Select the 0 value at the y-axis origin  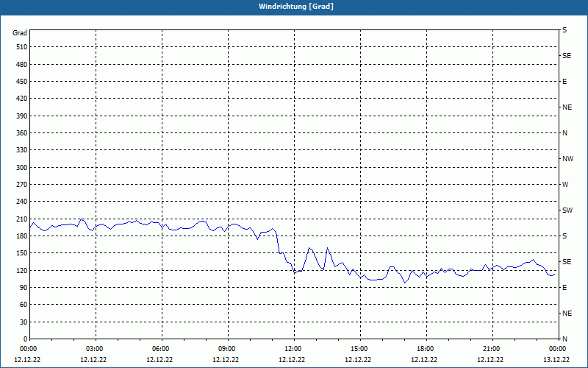pos(25,339)
